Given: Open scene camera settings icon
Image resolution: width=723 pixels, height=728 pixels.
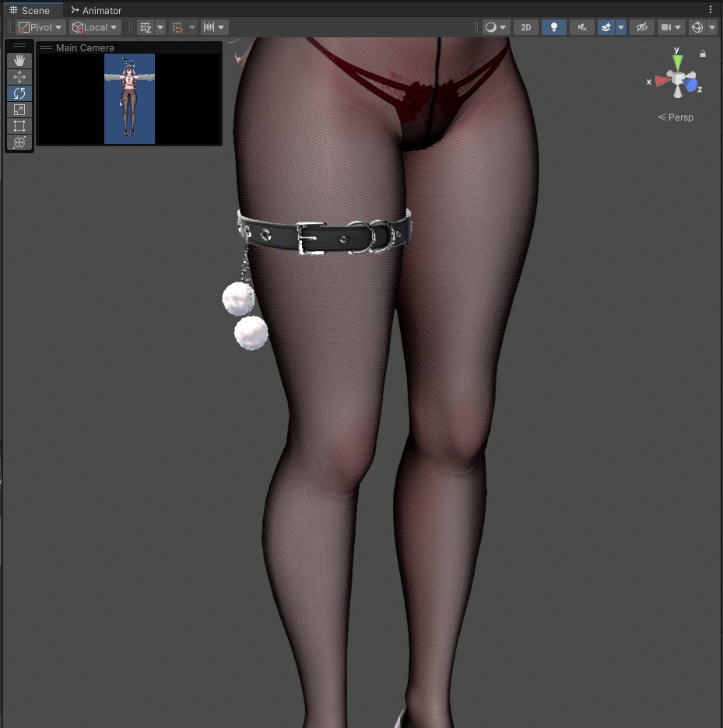Looking at the screenshot, I should tap(666, 27).
